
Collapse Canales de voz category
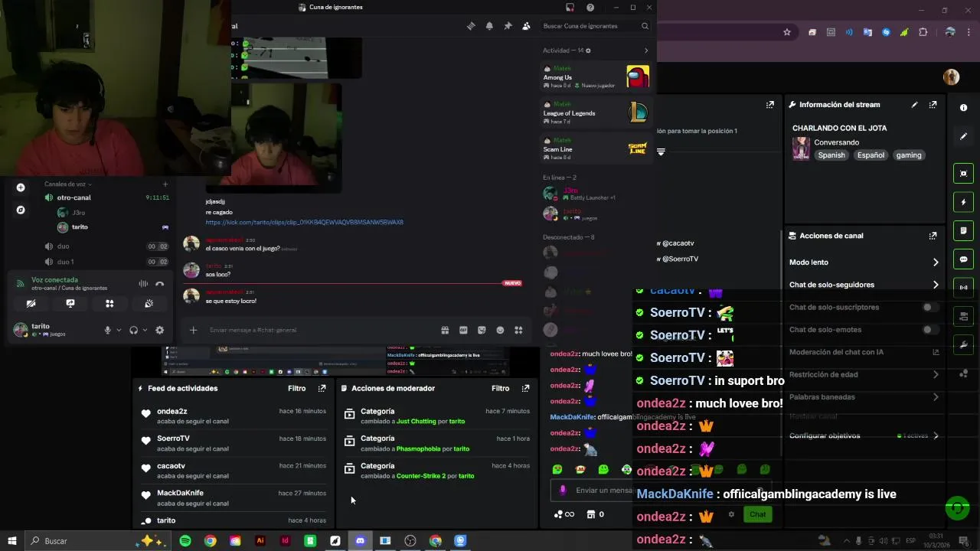[67, 184]
